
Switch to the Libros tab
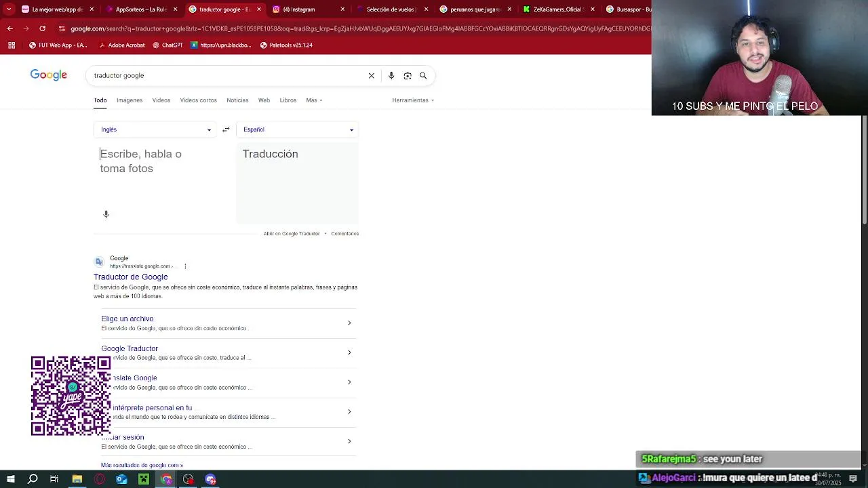point(288,100)
